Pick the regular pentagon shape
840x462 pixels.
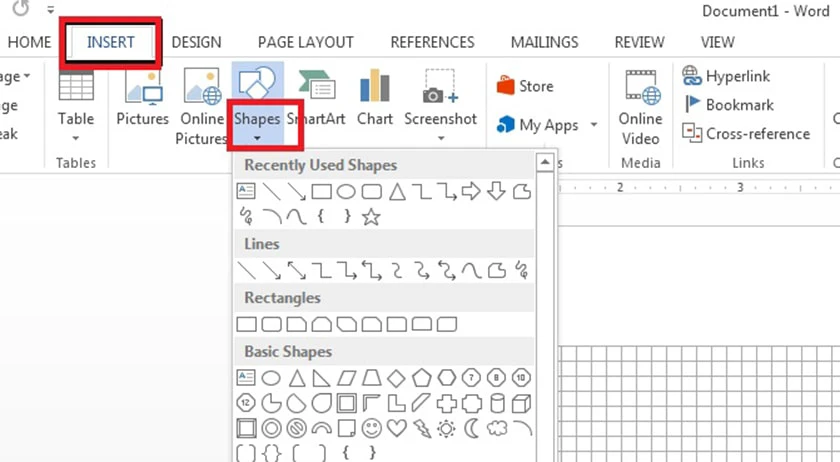(422, 378)
